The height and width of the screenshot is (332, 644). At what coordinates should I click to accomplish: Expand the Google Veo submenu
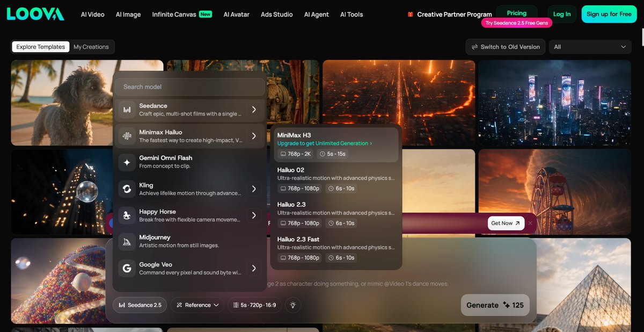pos(254,268)
